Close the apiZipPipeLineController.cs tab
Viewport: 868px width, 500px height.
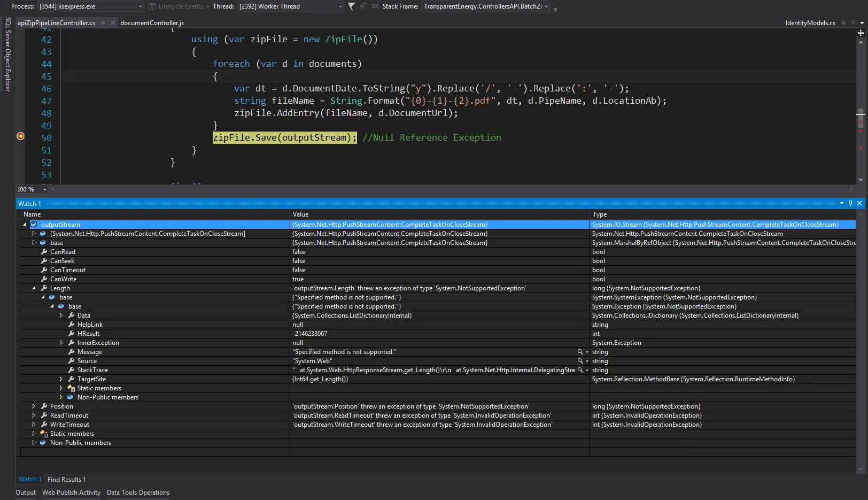pyautogui.click(x=112, y=22)
